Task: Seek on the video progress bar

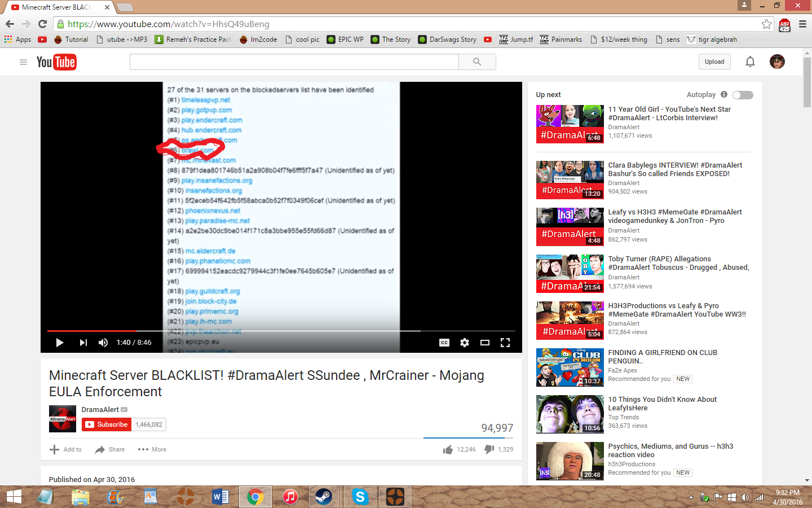Action: click(x=282, y=331)
